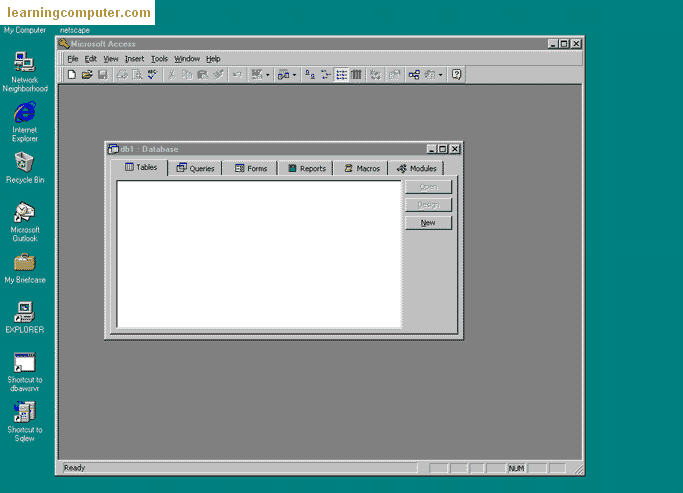
Task: Select the Recycle Bin desktop icon
Action: pos(25,168)
